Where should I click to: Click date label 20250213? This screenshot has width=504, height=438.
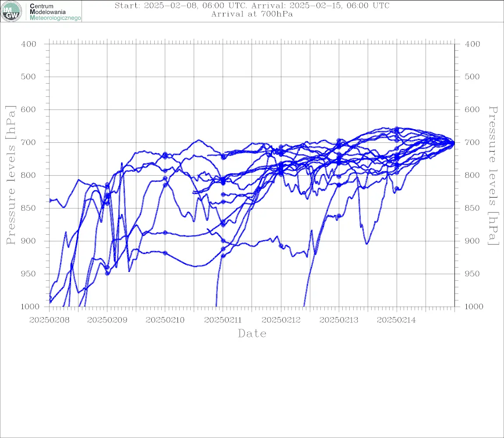tap(339, 320)
